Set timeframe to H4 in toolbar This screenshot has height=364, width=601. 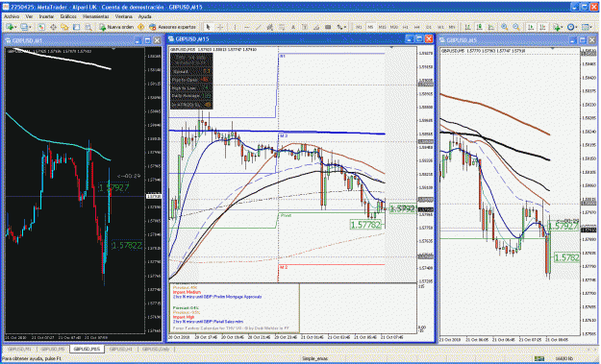tap(417, 27)
